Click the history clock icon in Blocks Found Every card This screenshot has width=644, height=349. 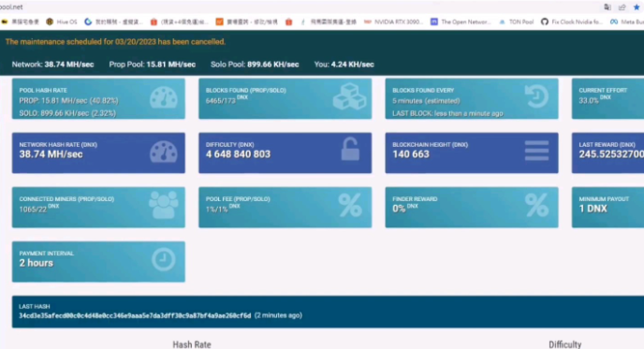click(x=536, y=96)
